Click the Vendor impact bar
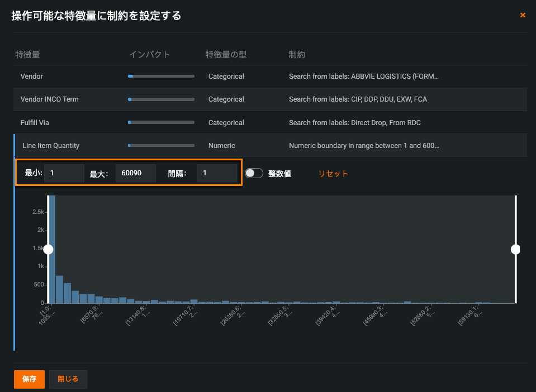Screen dimensions: 536x392 (161, 76)
